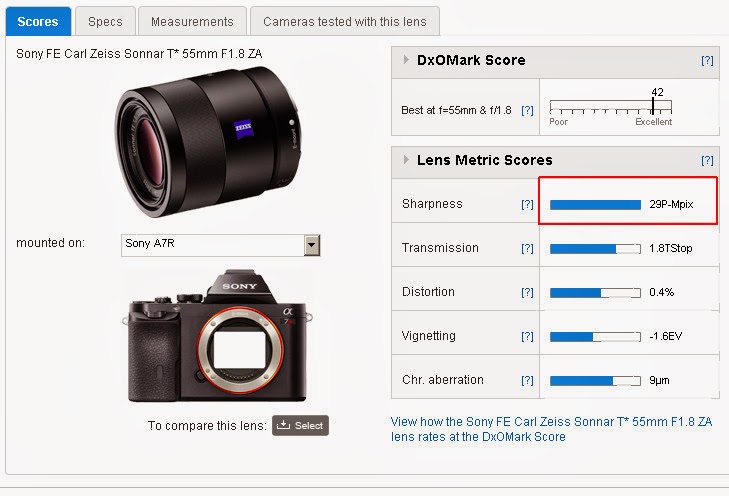Open help link next to Distortion
Screen dimensions: 729x496
pyautogui.click(x=527, y=292)
